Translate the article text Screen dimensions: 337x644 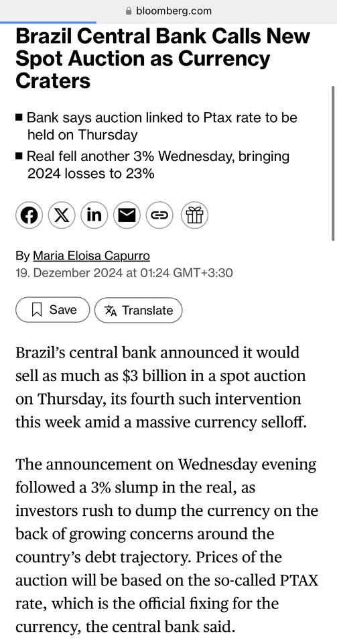tap(138, 310)
